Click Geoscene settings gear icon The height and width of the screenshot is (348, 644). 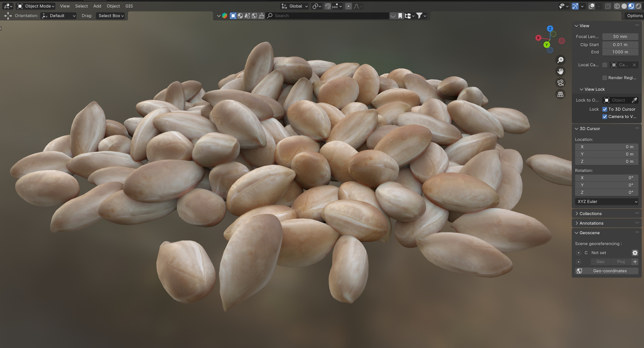click(635, 253)
